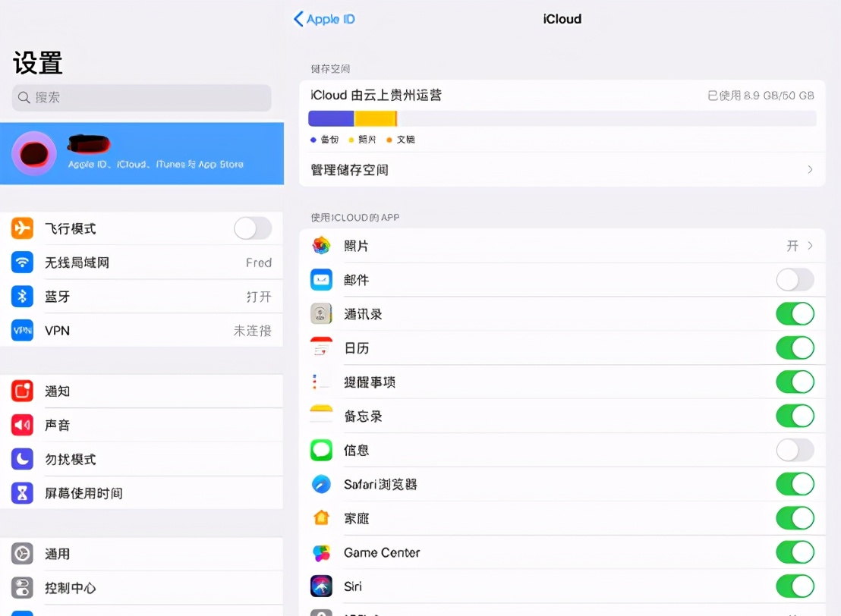This screenshot has width=841, height=616.
Task: Click the Wi-Fi icon in the sidebar
Action: [22, 262]
